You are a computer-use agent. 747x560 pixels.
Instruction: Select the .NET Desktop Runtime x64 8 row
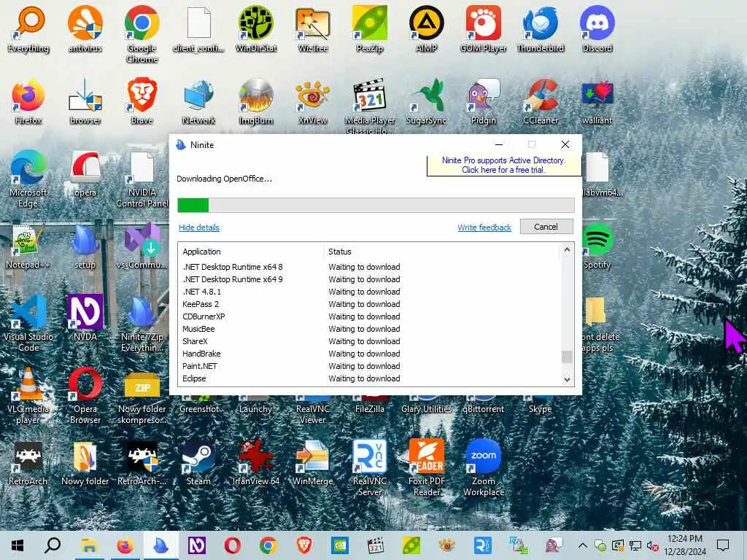[x=369, y=267]
